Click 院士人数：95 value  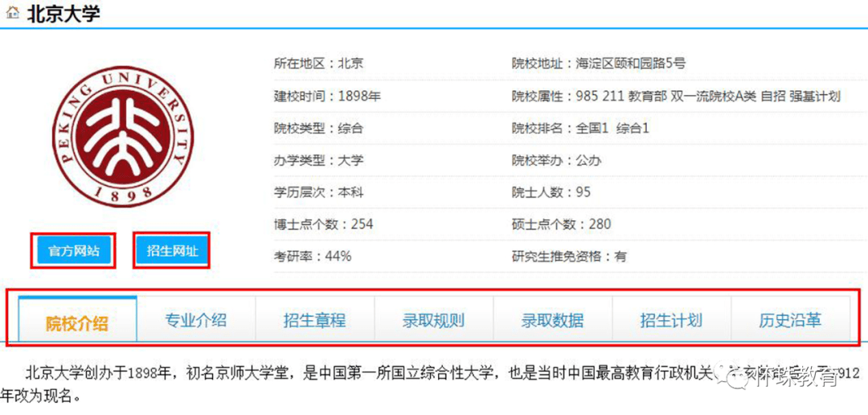click(551, 192)
